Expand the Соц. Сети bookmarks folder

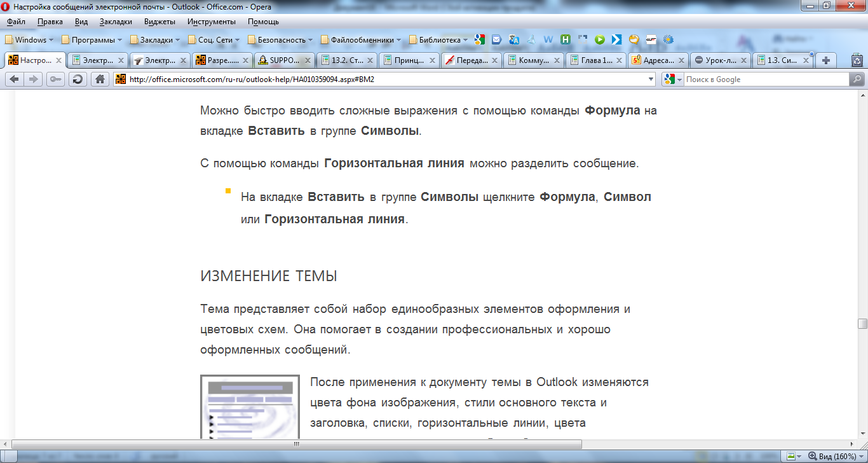pos(214,39)
